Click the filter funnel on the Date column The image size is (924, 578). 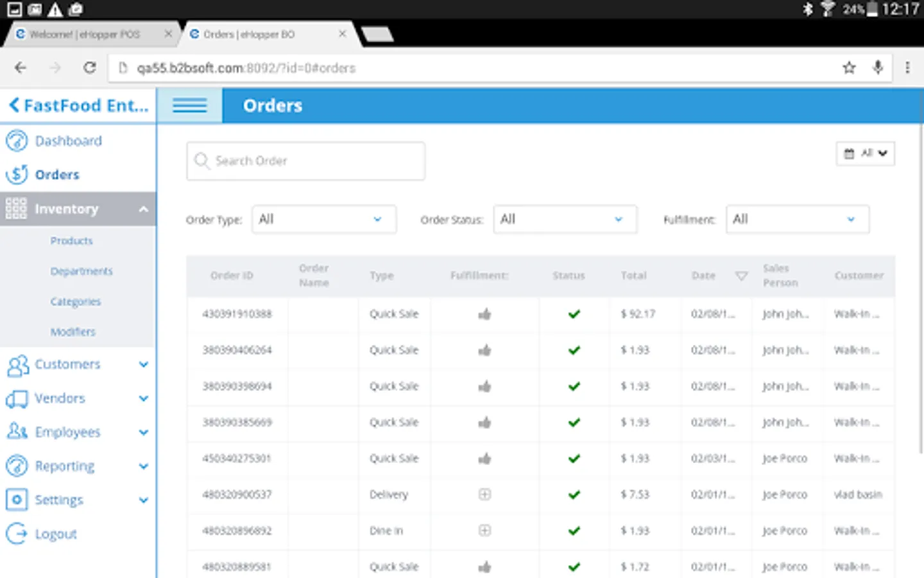(741, 276)
